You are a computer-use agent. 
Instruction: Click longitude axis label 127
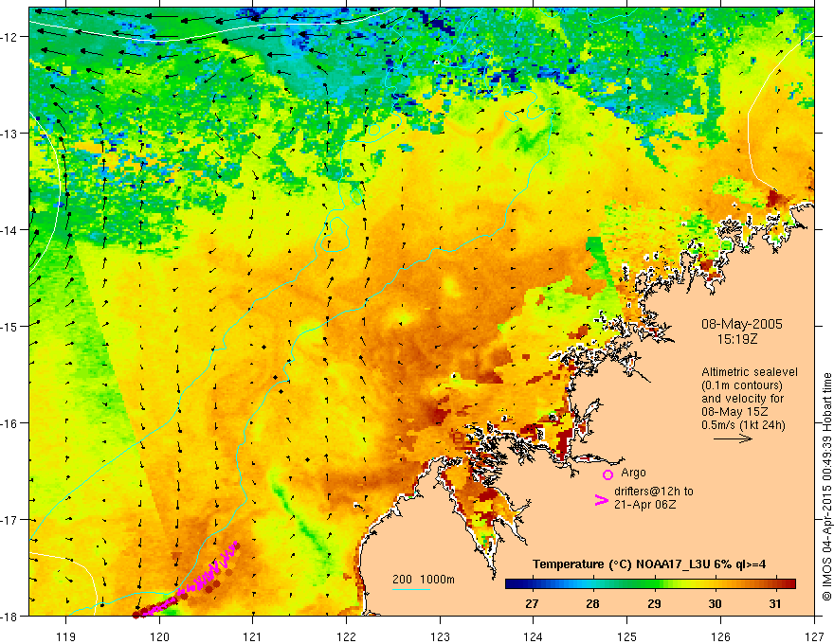[814, 636]
